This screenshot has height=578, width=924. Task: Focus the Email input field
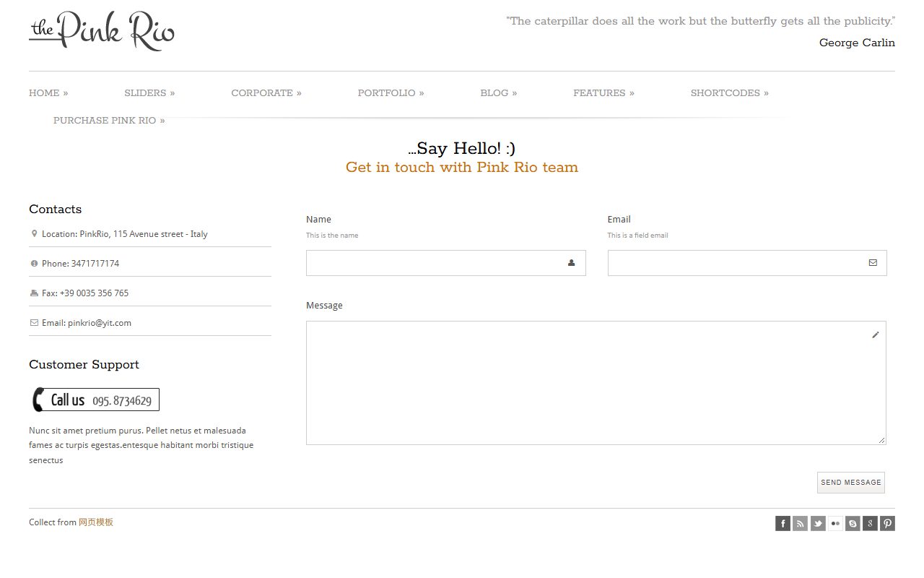[x=747, y=263]
